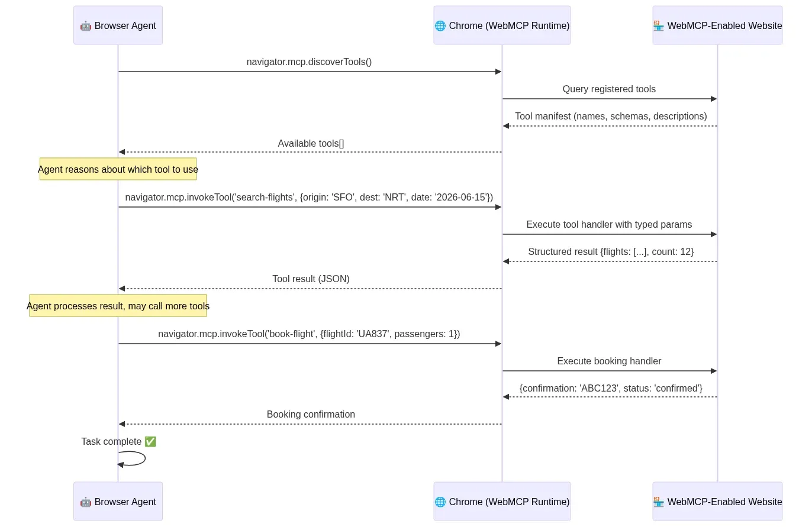The width and height of the screenshot is (812, 527).
Task: Click the note 'Agent reasons about which tool to use'
Action: [118, 169]
